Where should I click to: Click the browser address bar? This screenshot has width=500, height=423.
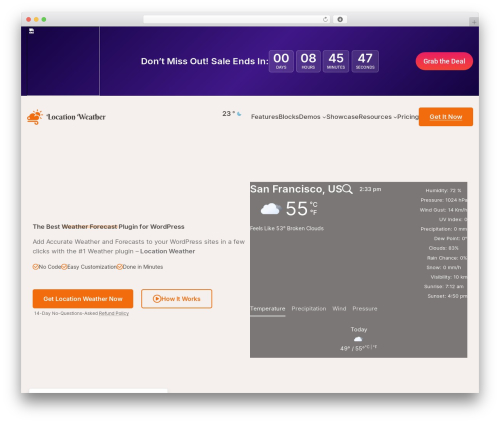[236, 20]
